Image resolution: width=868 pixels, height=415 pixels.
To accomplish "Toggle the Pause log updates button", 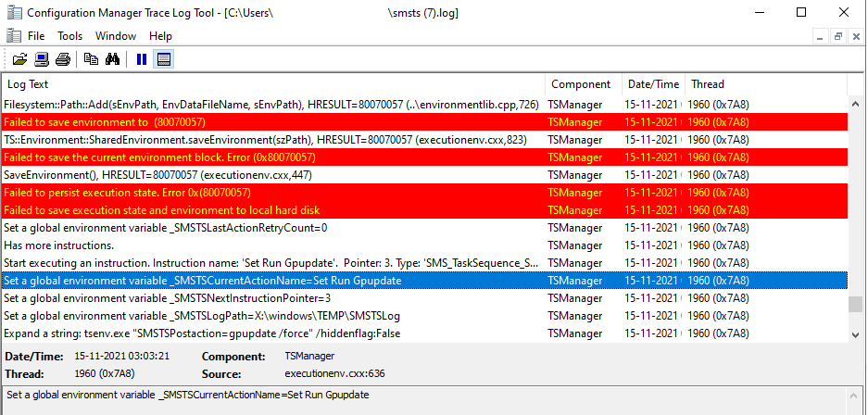I will 142,59.
